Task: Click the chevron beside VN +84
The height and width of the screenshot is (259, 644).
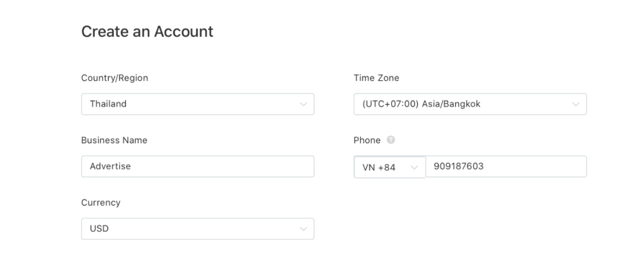Action: 414,167
